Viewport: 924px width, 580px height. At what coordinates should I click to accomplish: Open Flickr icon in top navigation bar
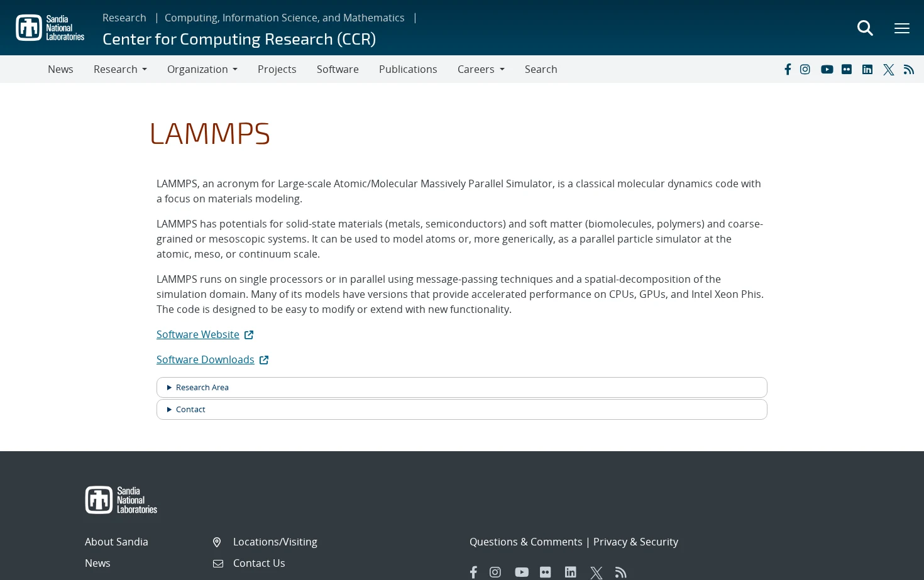point(847,69)
